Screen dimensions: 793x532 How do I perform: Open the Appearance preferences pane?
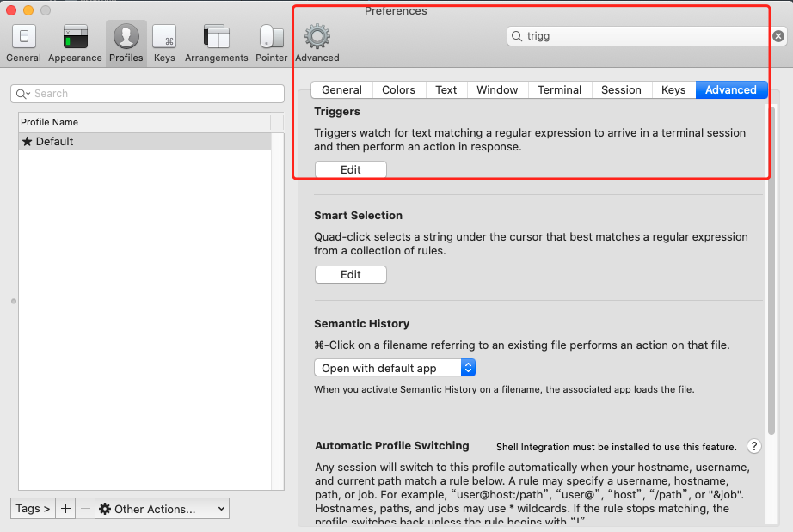pos(75,43)
